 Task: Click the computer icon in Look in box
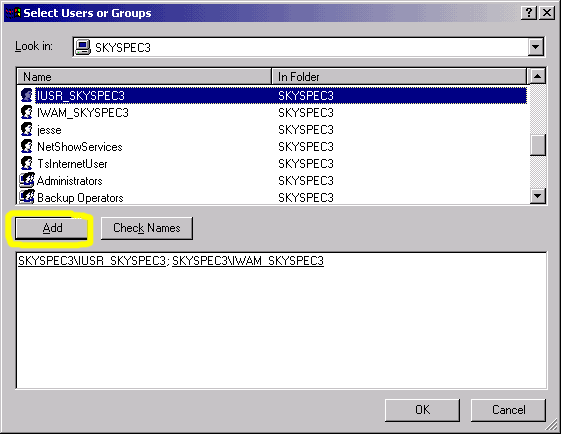click(83, 47)
